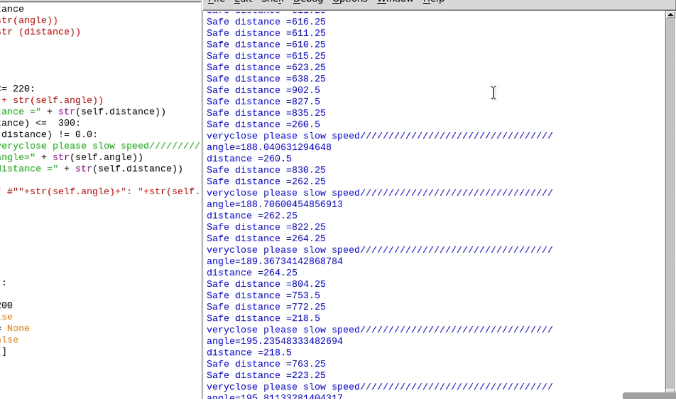Click the Safe distance =616.25 line
Screen dimensions: 676x409
coord(263,21)
